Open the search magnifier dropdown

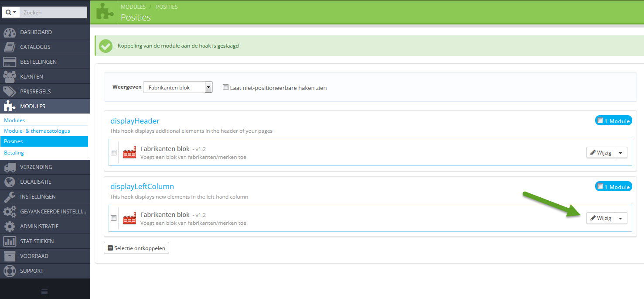click(x=11, y=13)
